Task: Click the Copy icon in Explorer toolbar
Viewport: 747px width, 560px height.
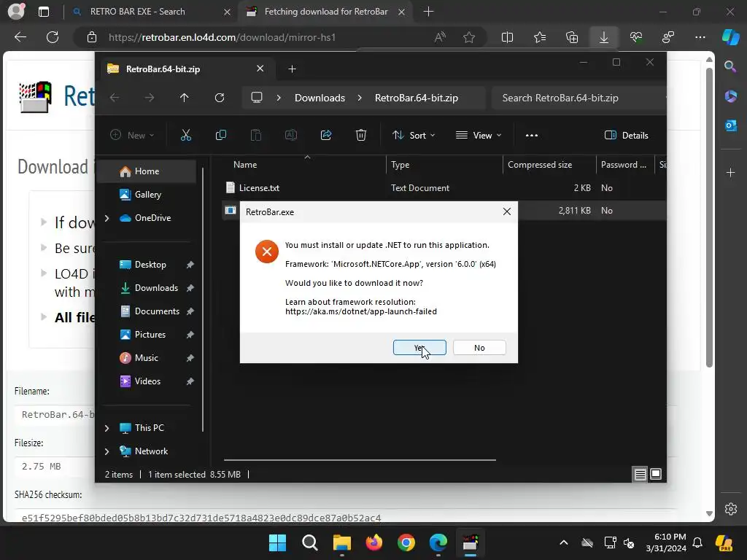Action: [x=220, y=135]
